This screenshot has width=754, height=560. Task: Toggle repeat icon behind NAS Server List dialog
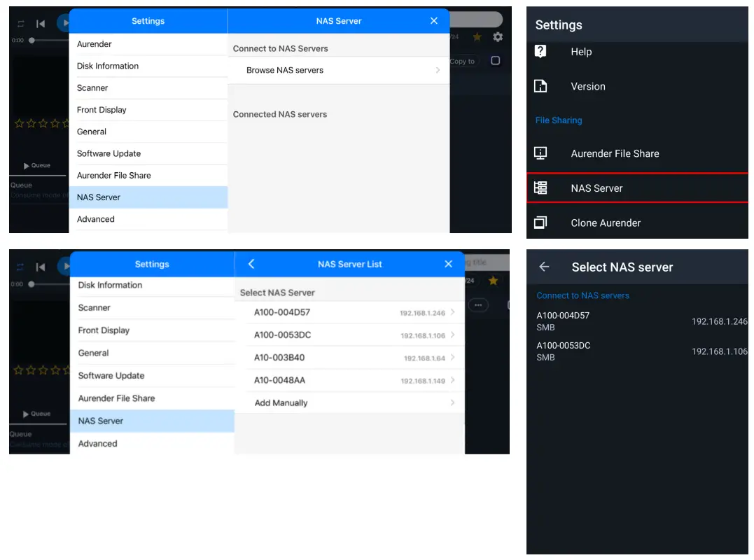coord(20,267)
